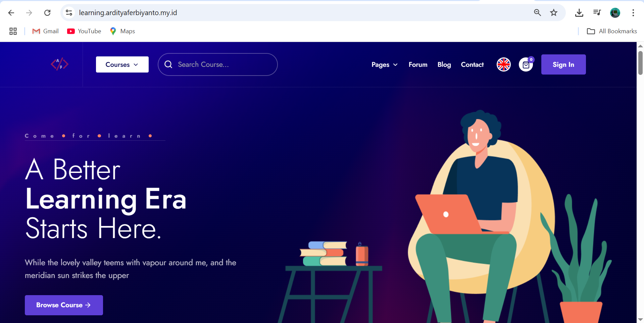
Task: Expand the Pages menu chevron
Action: (395, 65)
